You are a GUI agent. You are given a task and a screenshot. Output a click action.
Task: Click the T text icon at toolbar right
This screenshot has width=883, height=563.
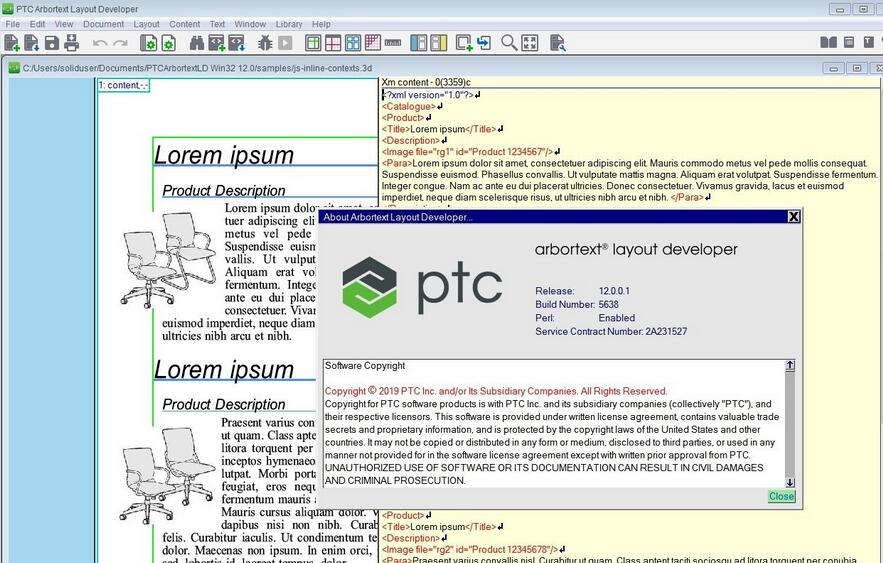[x=868, y=42]
